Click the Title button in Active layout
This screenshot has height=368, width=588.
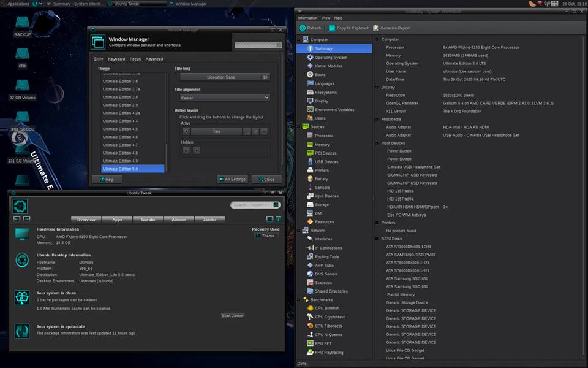tap(216, 132)
